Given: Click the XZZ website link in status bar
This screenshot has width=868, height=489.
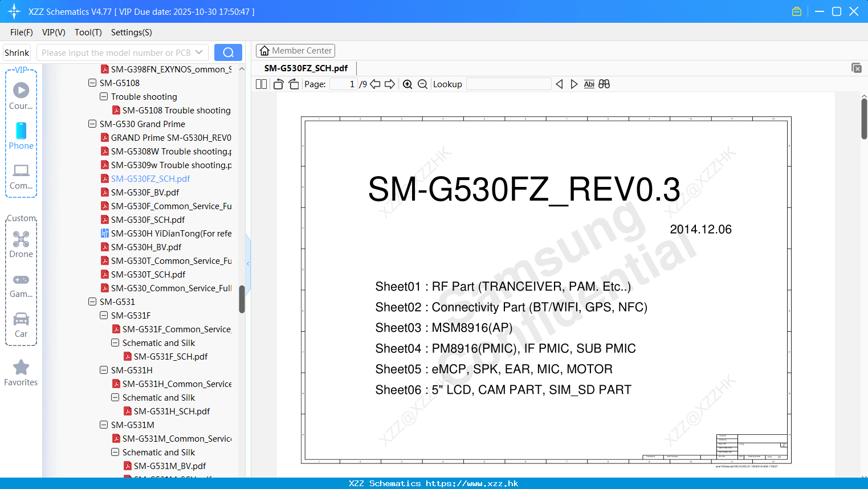Looking at the screenshot, I should [x=472, y=483].
